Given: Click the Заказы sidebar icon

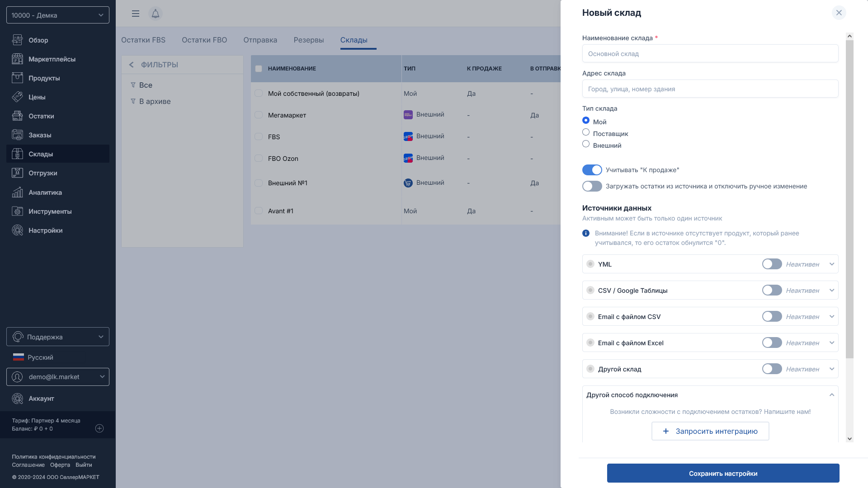Looking at the screenshot, I should point(17,135).
